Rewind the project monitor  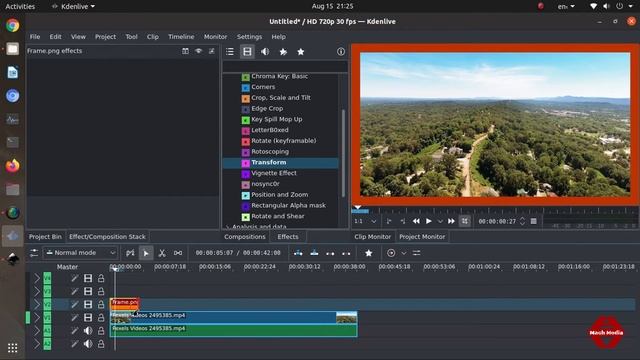pyautogui.click(x=416, y=221)
